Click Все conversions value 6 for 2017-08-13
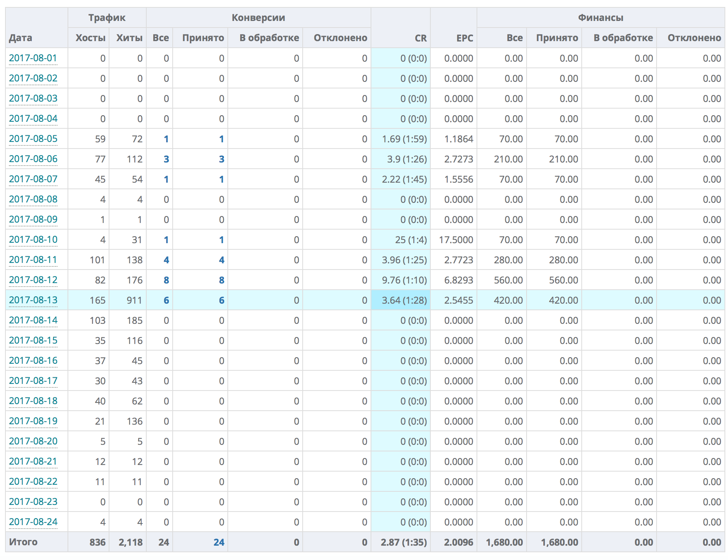 coord(166,300)
